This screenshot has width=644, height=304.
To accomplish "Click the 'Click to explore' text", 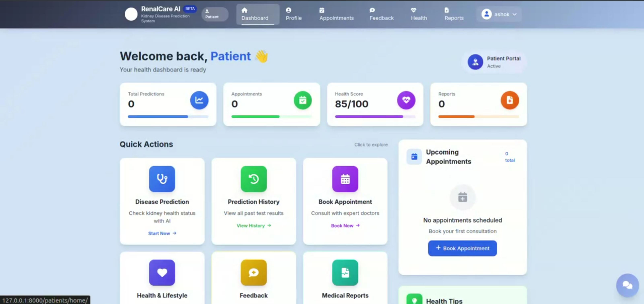I will tap(371, 145).
